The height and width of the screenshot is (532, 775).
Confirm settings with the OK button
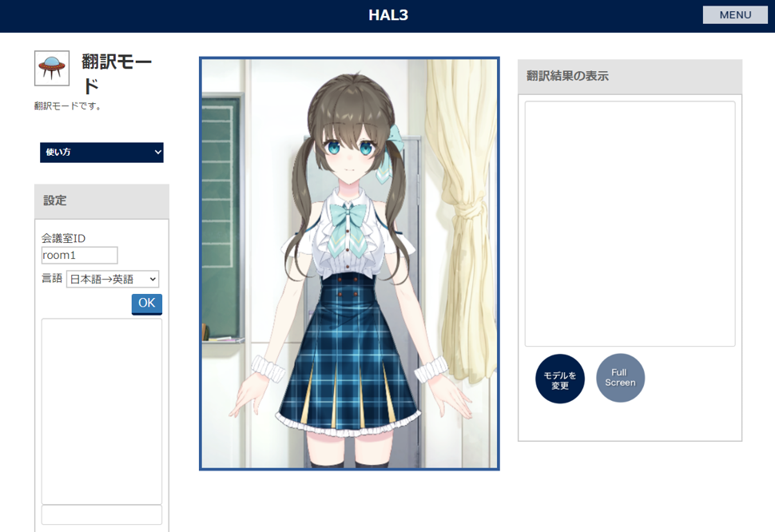147,304
